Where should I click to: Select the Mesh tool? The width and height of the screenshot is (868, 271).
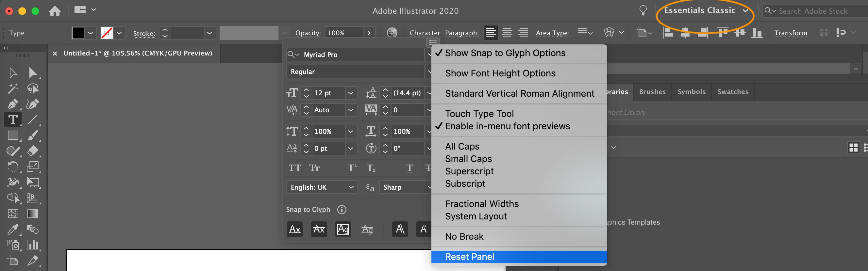click(x=13, y=214)
